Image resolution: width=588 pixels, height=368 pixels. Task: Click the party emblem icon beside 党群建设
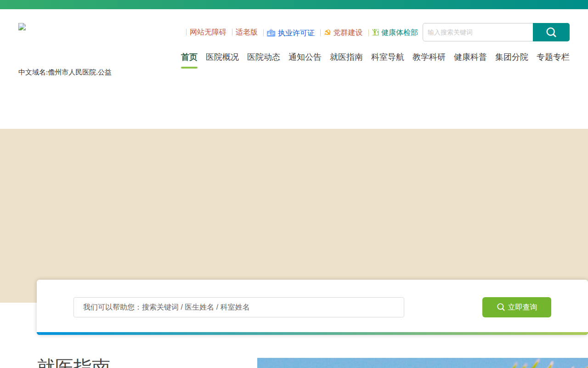pos(328,32)
